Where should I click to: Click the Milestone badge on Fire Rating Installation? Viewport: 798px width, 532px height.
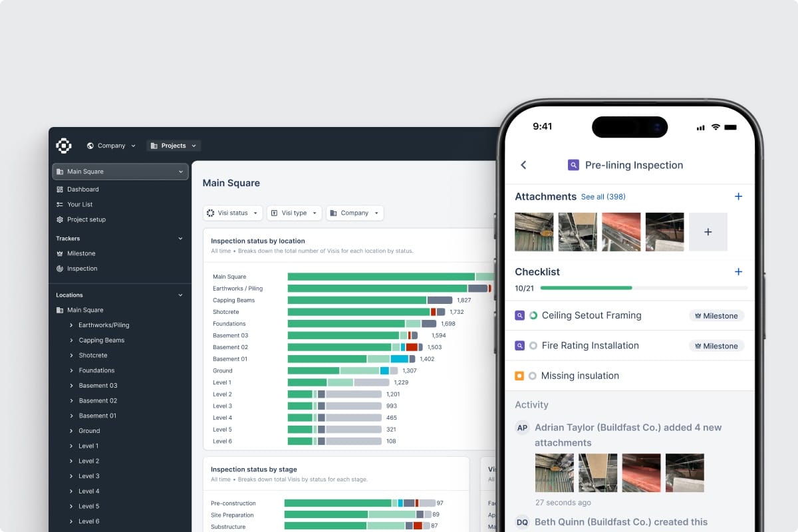tap(716, 346)
